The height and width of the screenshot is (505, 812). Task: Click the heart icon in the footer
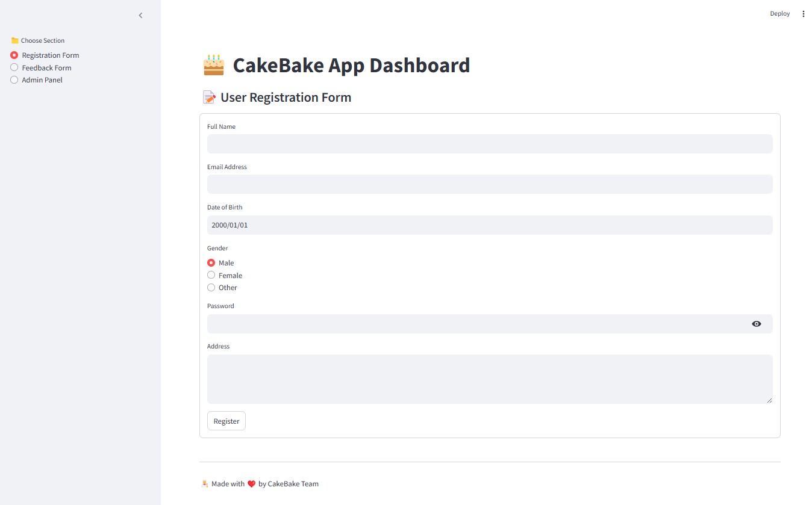click(x=251, y=483)
